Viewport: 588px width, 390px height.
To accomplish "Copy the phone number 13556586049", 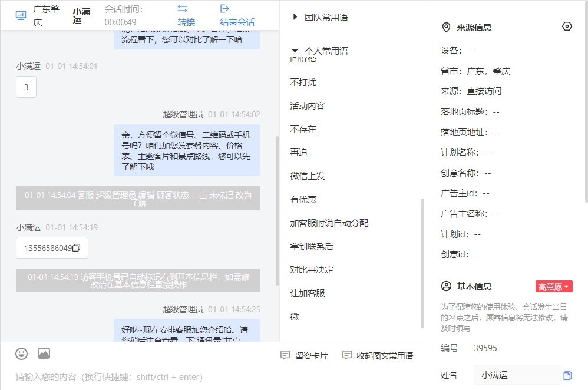I will point(76,248).
